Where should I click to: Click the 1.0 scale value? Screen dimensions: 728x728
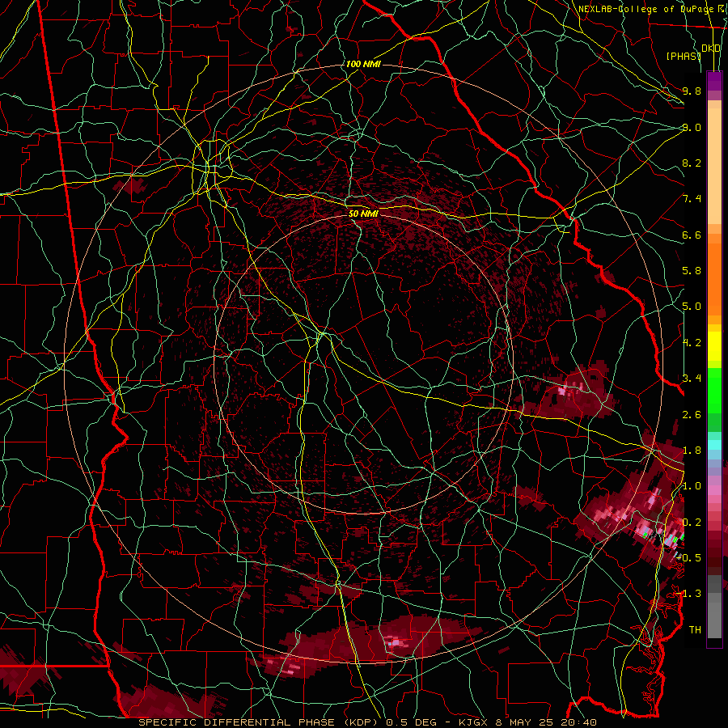(692, 486)
